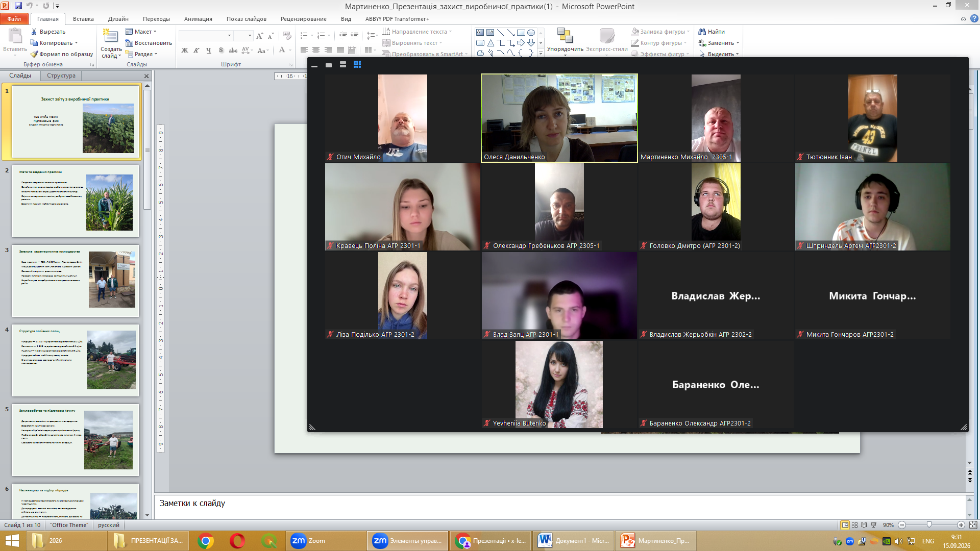This screenshot has width=980, height=551.
Task: Expand the Копировать dropdown arrow
Action: click(x=77, y=43)
